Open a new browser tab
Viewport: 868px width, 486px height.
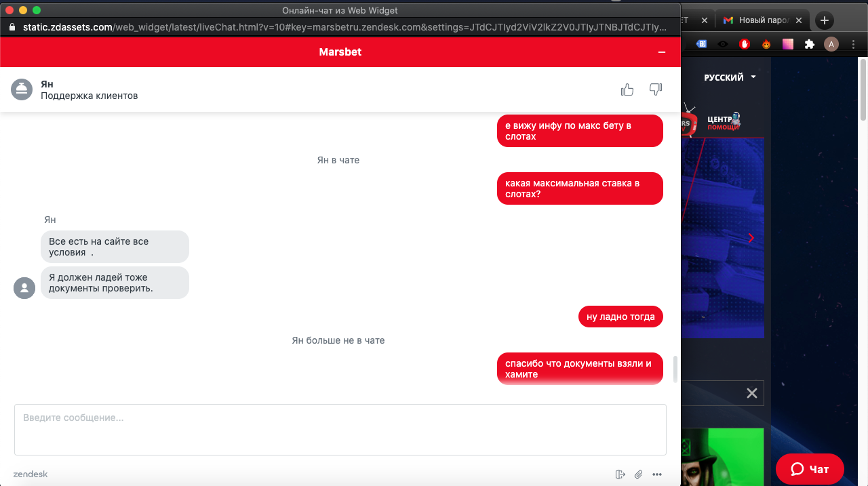click(825, 20)
